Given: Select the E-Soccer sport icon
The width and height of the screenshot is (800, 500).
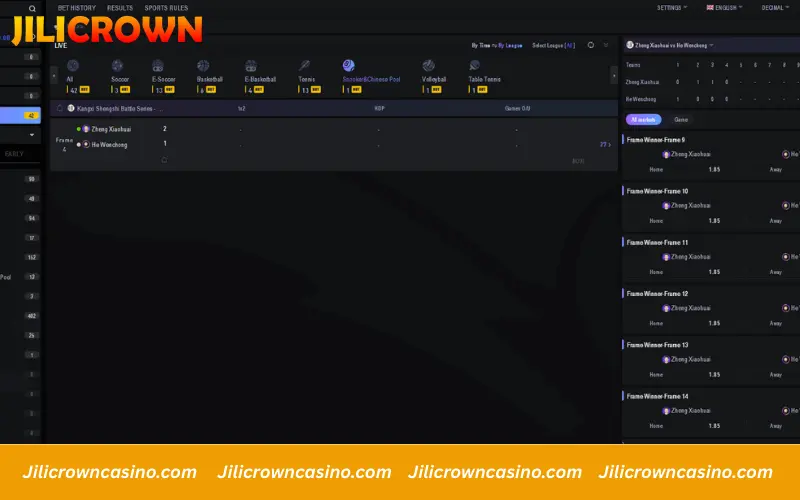Looking at the screenshot, I should coord(158,65).
